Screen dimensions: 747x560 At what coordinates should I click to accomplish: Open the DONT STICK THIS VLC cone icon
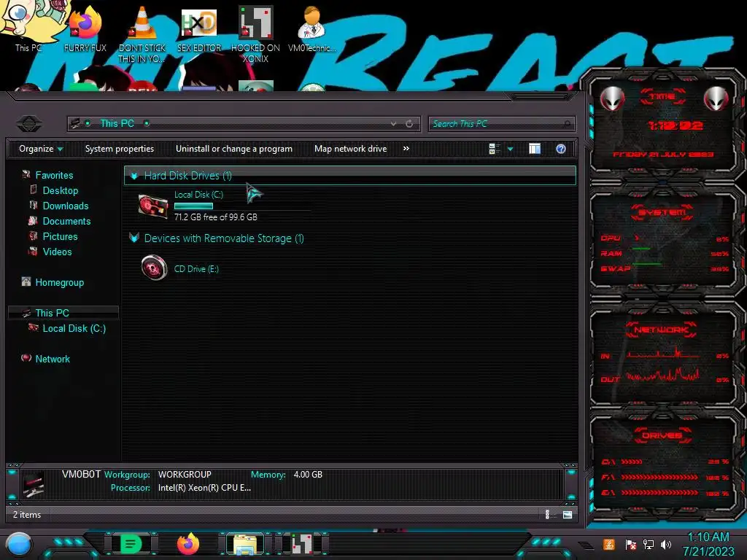[x=142, y=34]
